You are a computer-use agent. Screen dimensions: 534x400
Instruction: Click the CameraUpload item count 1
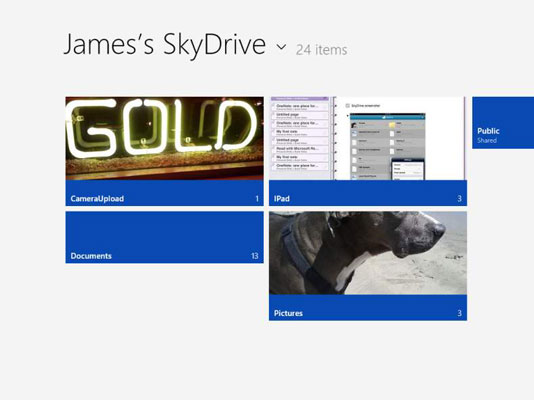[257, 199]
